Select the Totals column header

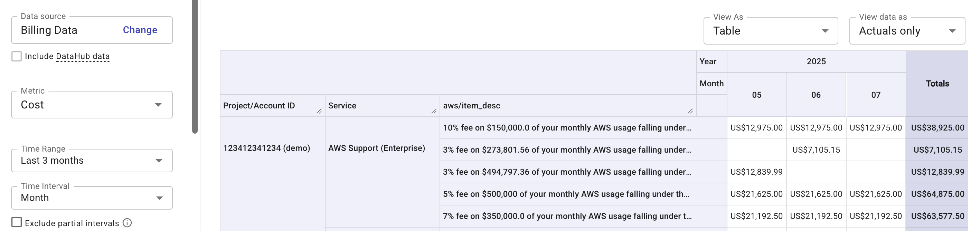pyautogui.click(x=937, y=84)
